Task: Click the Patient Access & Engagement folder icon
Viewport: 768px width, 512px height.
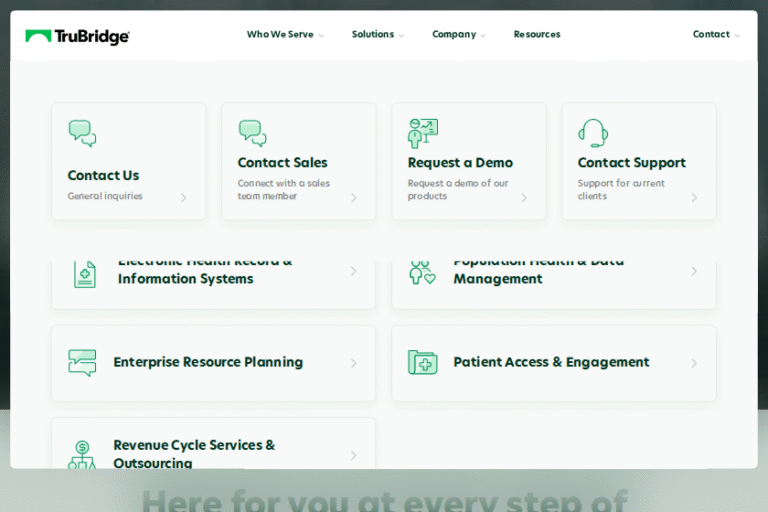Action: (x=422, y=362)
